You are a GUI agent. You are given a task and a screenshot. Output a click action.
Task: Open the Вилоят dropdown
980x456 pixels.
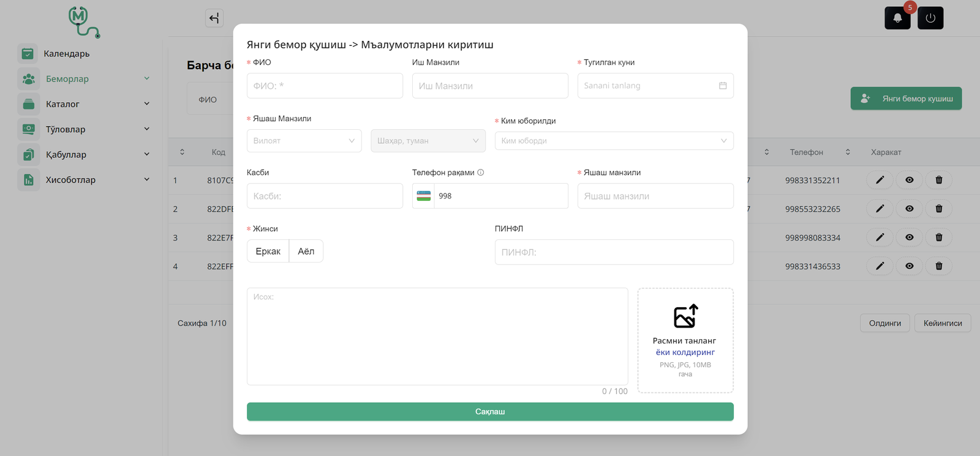pos(304,141)
